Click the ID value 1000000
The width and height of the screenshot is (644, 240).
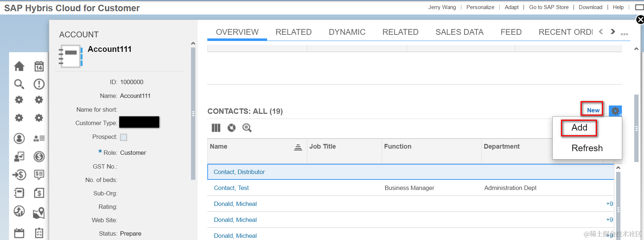pyautogui.click(x=132, y=82)
